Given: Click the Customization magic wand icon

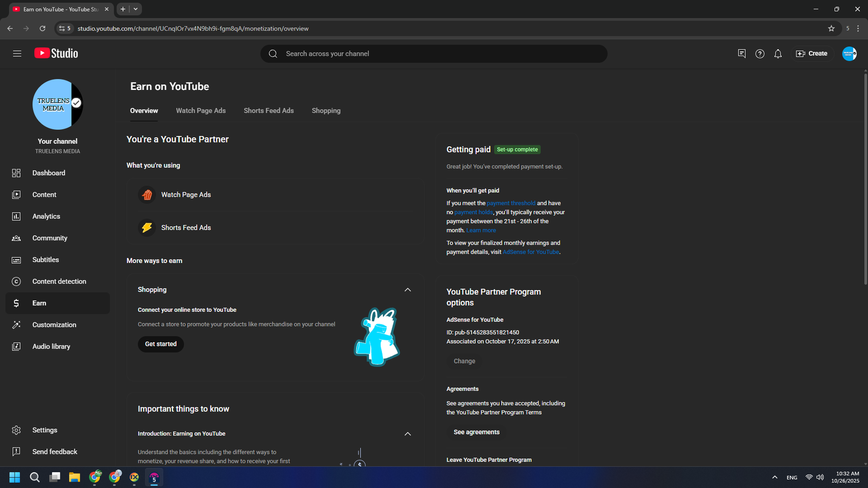Looking at the screenshot, I should [x=16, y=325].
